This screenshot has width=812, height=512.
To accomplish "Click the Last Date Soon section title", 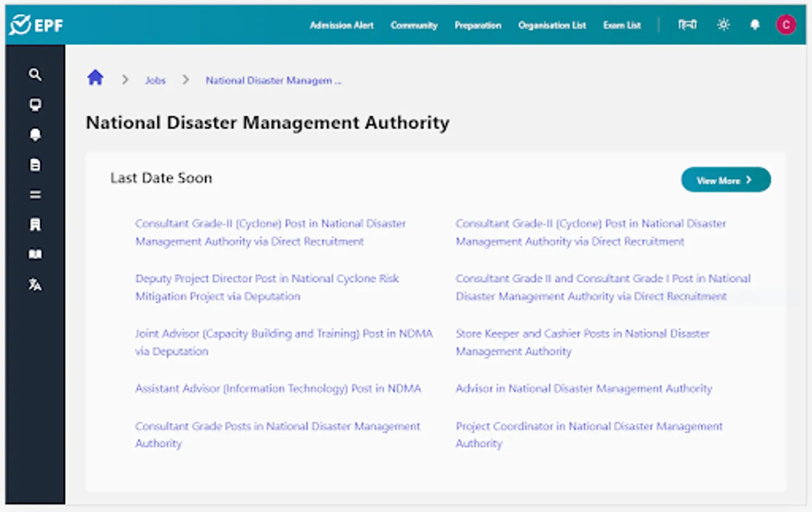I will click(161, 178).
